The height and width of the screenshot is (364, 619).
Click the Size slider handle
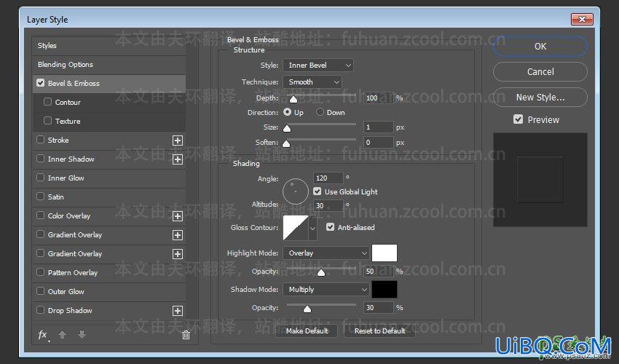click(x=287, y=128)
